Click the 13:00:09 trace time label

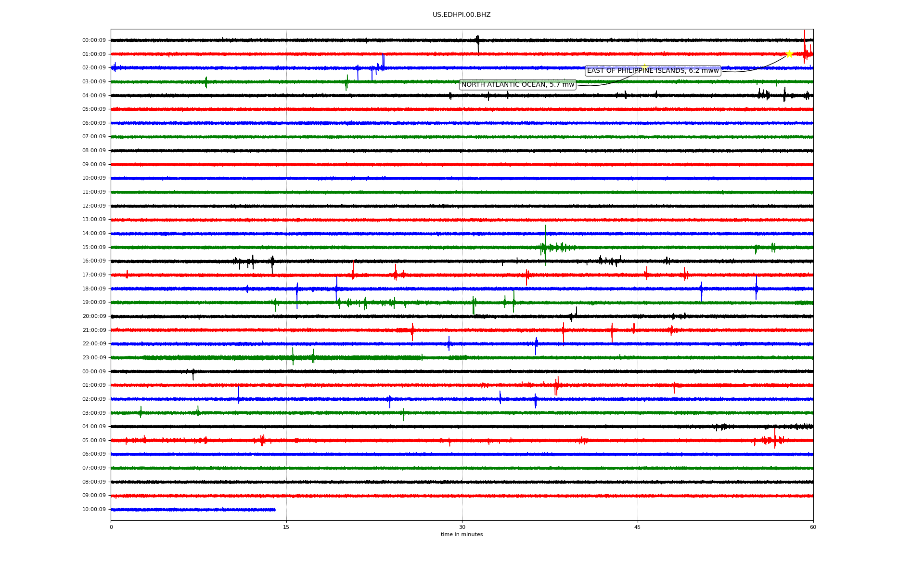tap(94, 220)
